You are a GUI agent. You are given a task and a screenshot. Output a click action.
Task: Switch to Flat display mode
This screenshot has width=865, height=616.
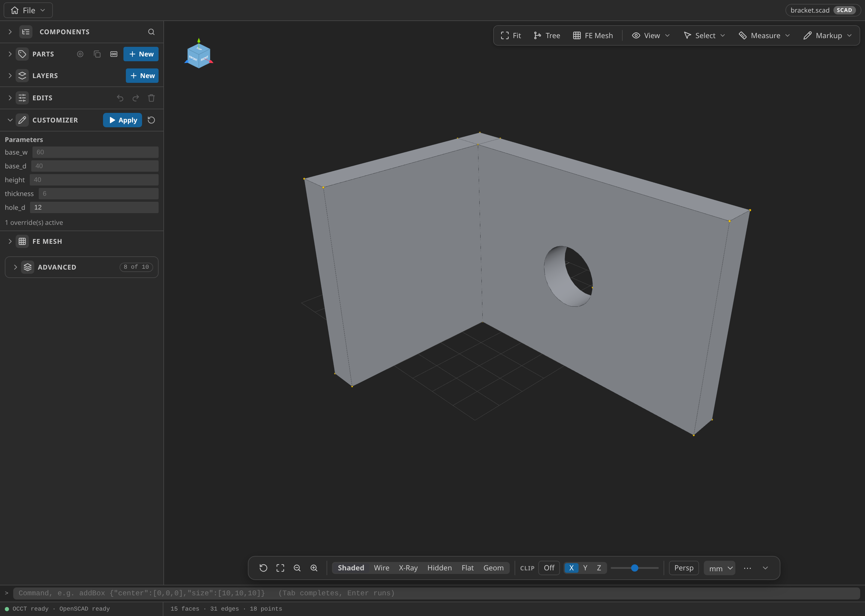pos(467,568)
